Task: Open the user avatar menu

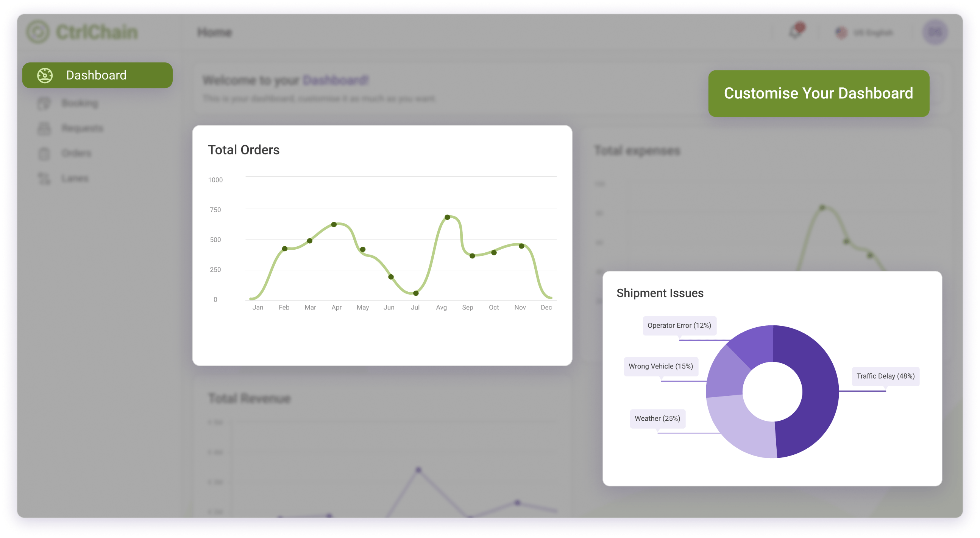Action: click(935, 32)
